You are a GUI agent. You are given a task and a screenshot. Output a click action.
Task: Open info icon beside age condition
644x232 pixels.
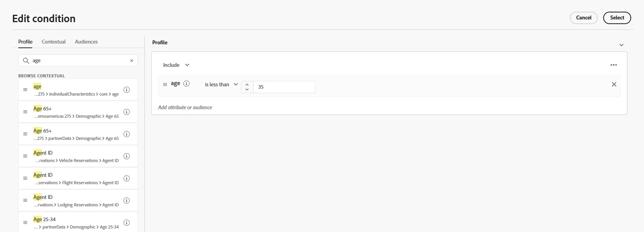pos(186,84)
